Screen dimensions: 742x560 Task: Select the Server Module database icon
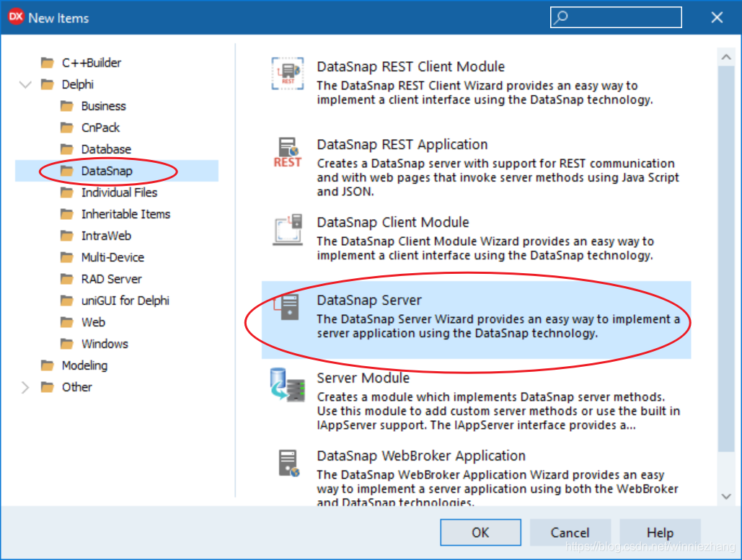288,385
